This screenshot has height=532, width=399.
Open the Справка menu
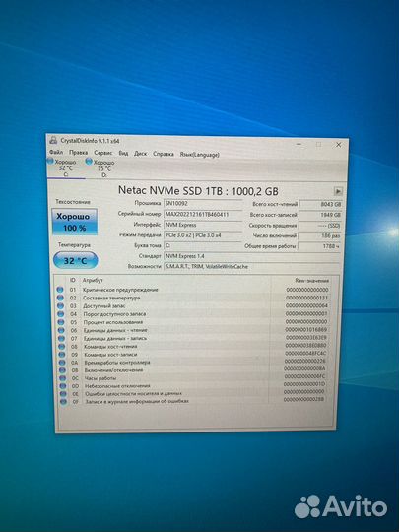tap(164, 154)
